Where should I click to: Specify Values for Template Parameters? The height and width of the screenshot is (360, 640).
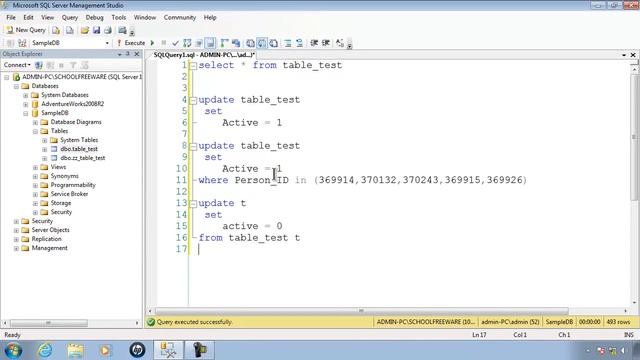point(340,43)
